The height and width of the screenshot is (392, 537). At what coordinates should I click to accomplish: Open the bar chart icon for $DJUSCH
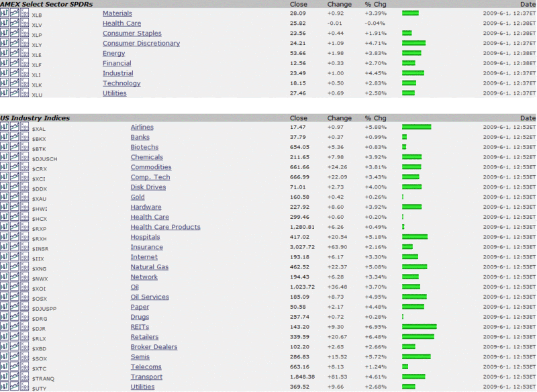(5, 156)
